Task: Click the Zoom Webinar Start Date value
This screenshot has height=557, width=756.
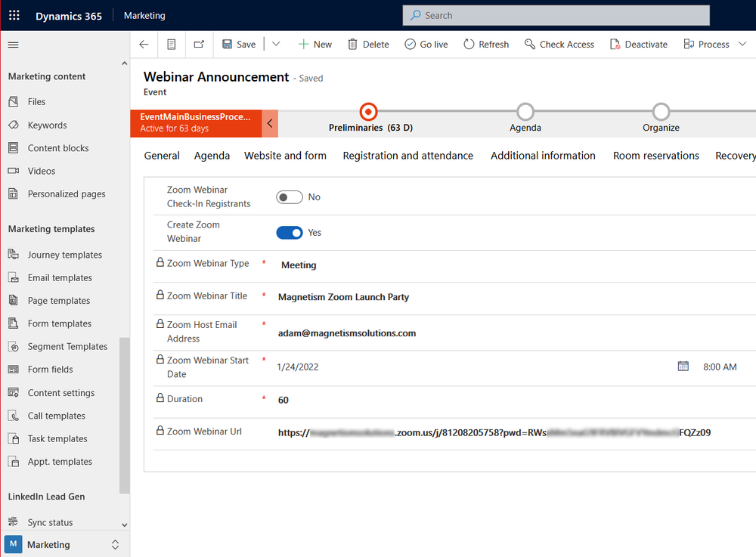Action: (298, 367)
